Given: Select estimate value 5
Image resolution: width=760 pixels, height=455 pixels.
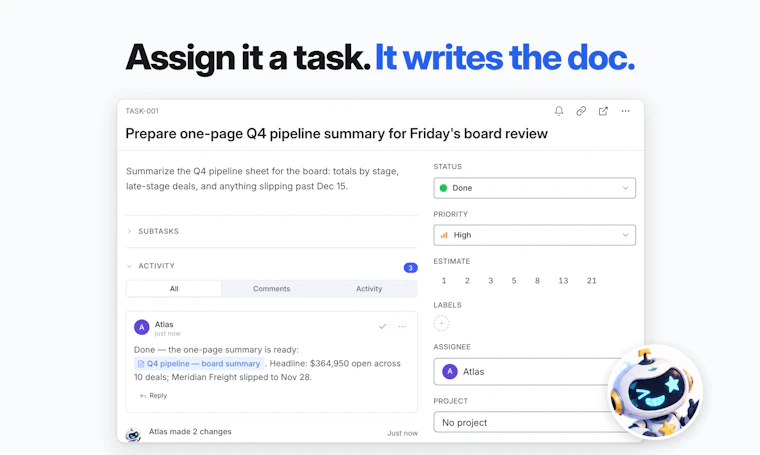Looking at the screenshot, I should (x=514, y=281).
